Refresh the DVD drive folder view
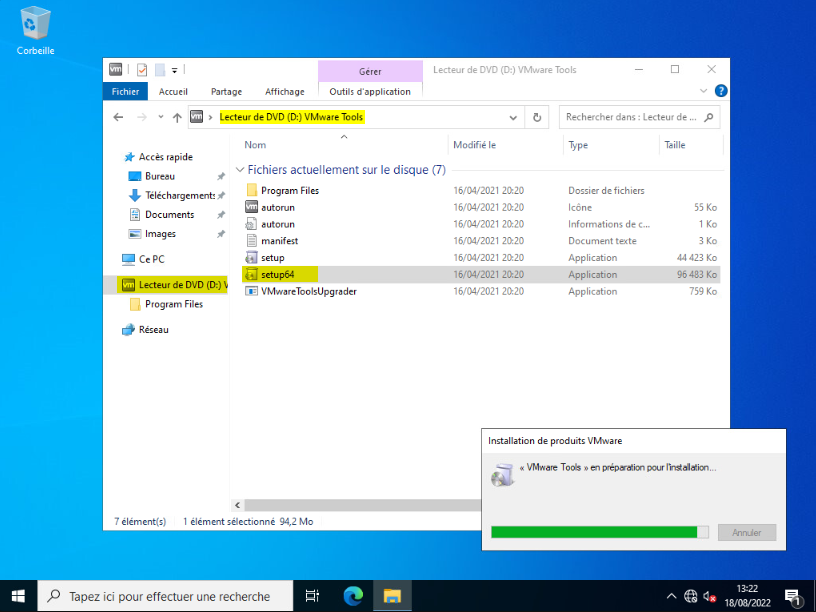Viewport: 816px width, 612px height. coord(537,117)
